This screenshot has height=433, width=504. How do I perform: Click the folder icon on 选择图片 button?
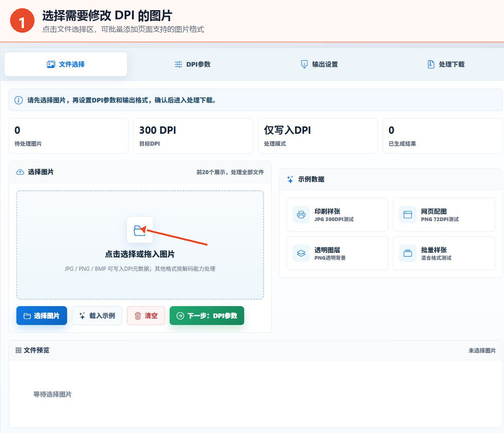tap(27, 316)
